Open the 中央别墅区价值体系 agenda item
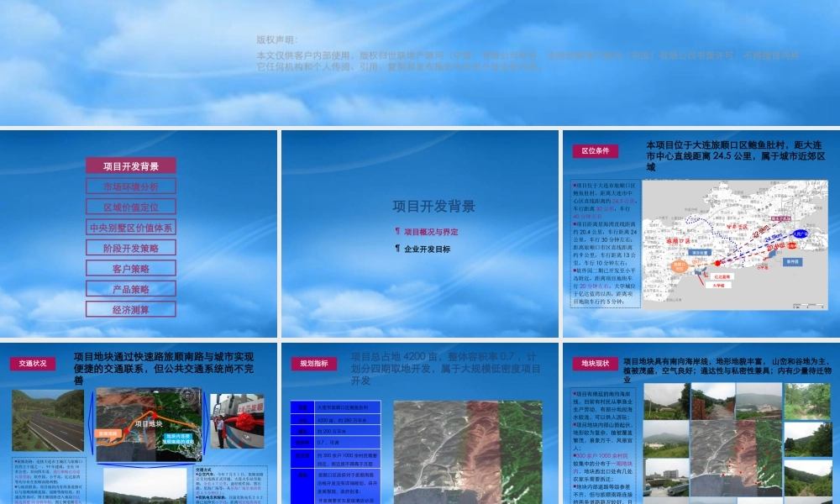Screen dimensions: 840x504 click(130, 228)
